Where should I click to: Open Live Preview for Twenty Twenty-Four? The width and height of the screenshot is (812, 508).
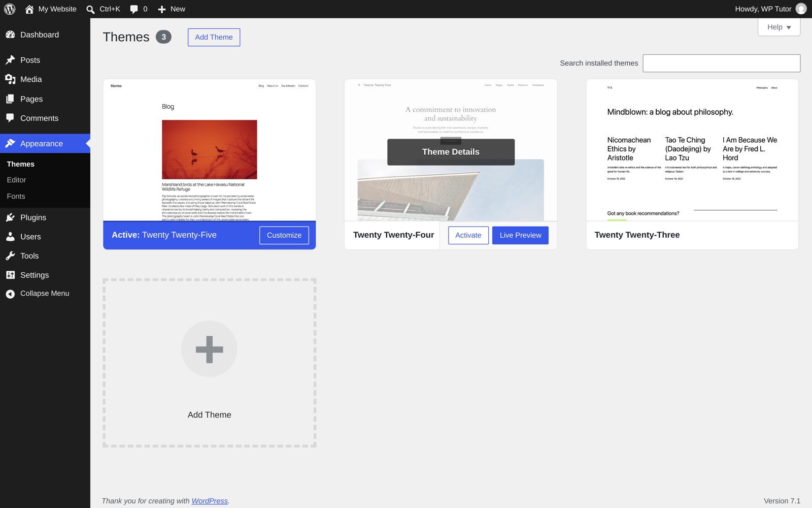click(520, 235)
